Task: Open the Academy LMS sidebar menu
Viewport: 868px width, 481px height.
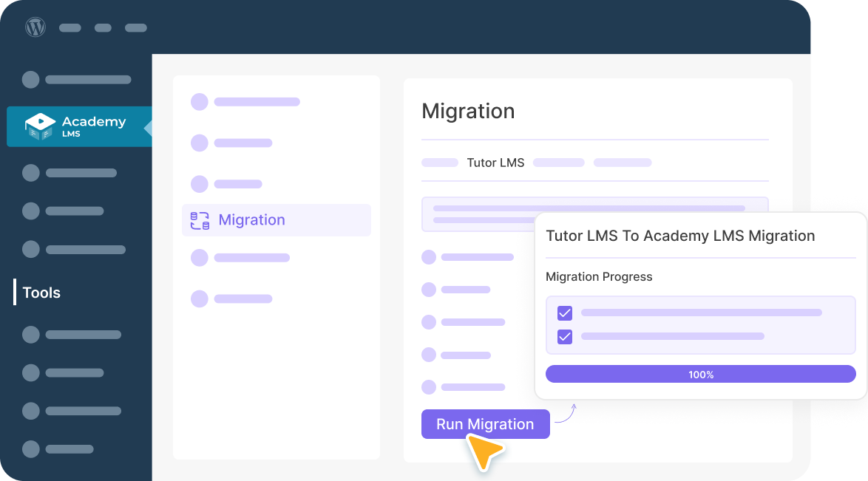Action: click(x=79, y=126)
